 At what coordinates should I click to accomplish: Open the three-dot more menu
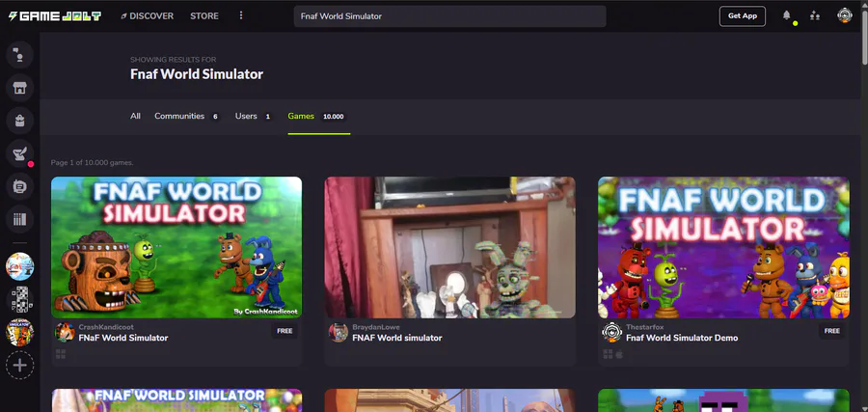tap(241, 15)
